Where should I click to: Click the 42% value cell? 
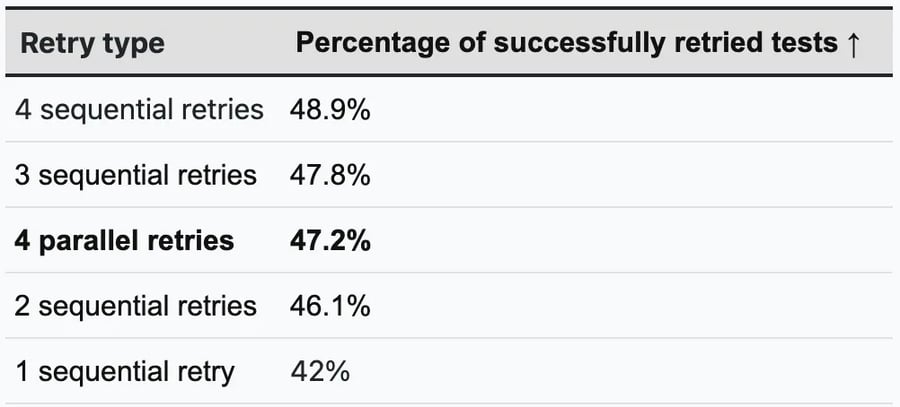[x=320, y=371]
